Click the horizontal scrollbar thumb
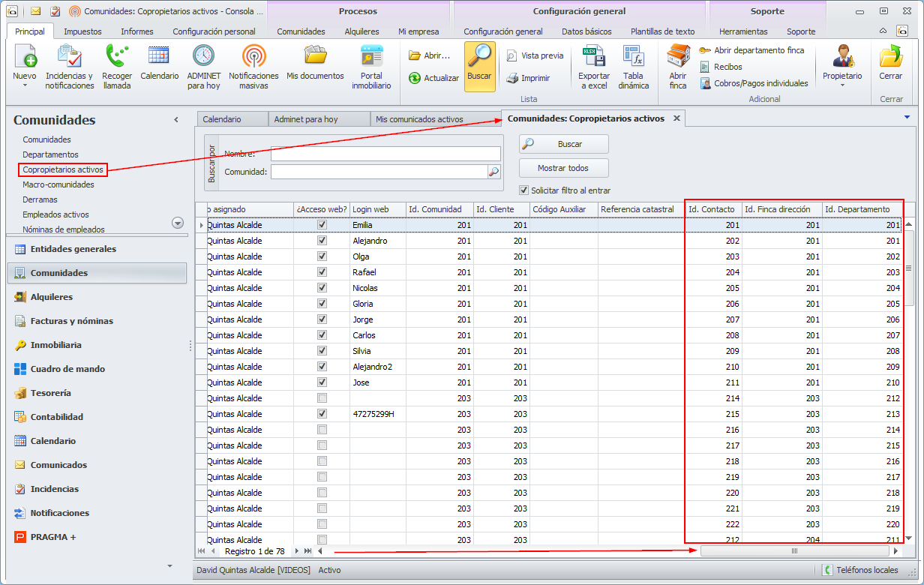This screenshot has height=585, width=924. (x=793, y=551)
